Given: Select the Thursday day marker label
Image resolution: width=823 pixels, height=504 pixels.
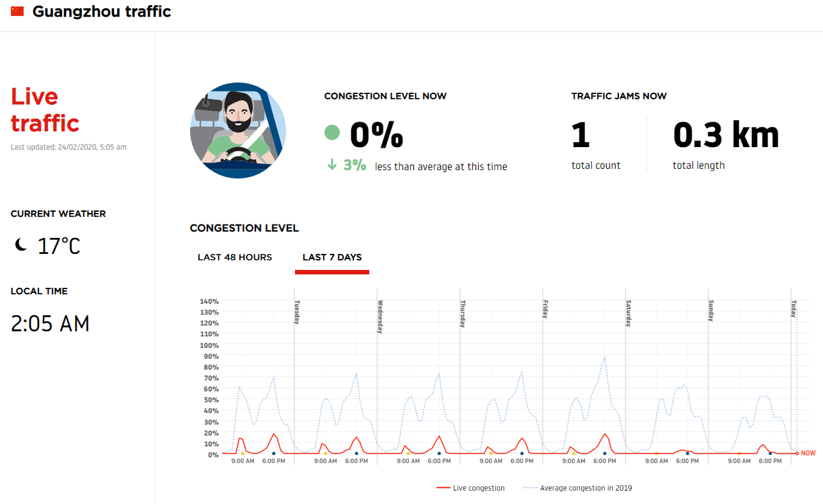Looking at the screenshot, I should 463,313.
